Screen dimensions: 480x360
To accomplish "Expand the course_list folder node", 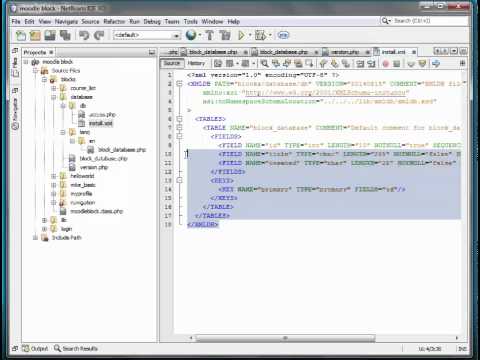I will point(54,88).
